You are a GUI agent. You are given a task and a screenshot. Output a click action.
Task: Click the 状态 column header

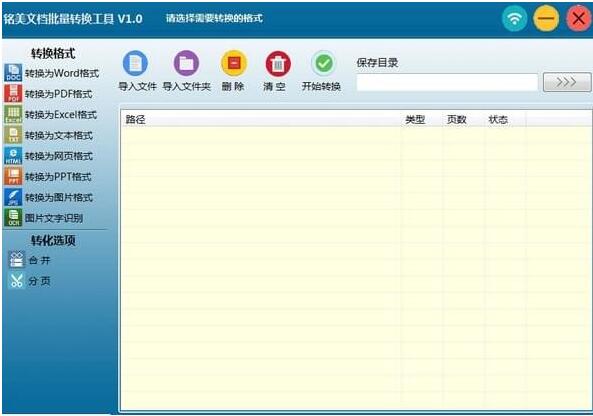(498, 120)
